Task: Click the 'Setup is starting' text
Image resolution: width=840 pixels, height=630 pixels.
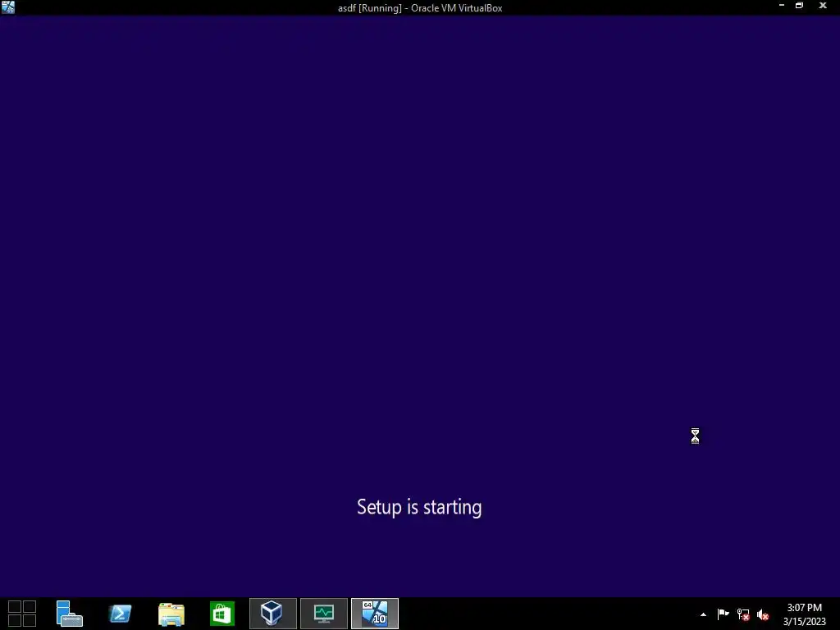Action: [x=419, y=507]
